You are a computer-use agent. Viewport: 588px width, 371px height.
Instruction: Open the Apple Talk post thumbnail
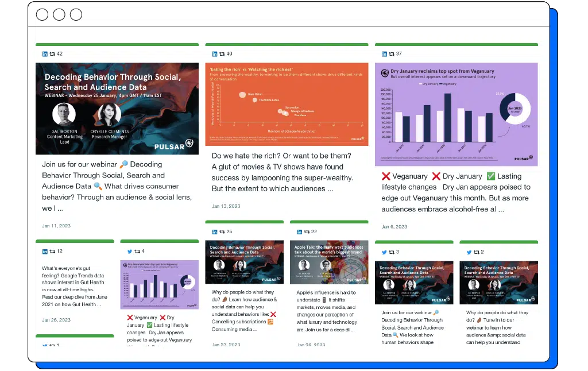[x=328, y=262]
